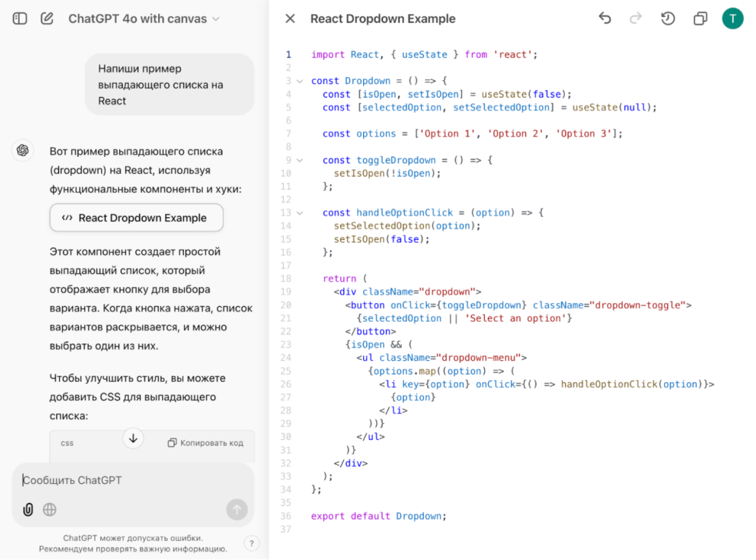The height and width of the screenshot is (560, 756).
Task: Jump to latest with the down arrow button
Action: click(133, 439)
